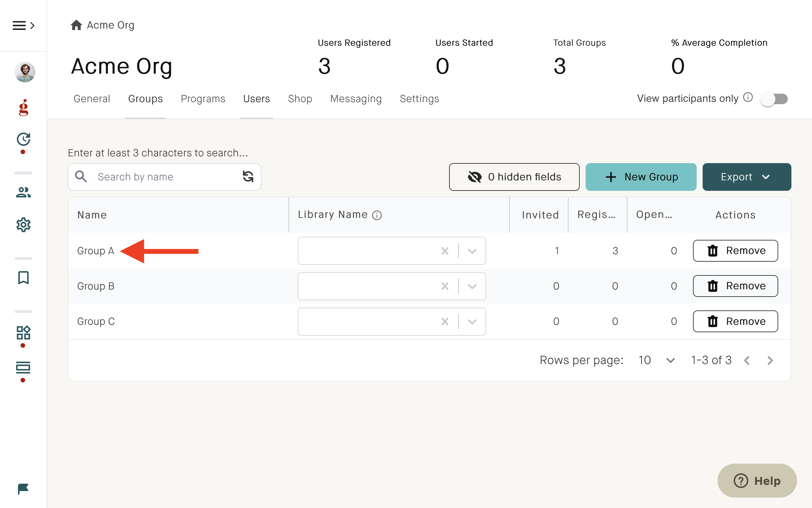
Task: Click info icon next to View participants only
Action: 748,97
